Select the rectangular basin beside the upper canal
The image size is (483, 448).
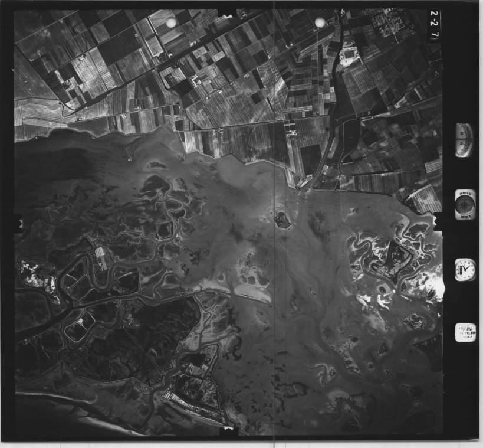[x=349, y=55]
